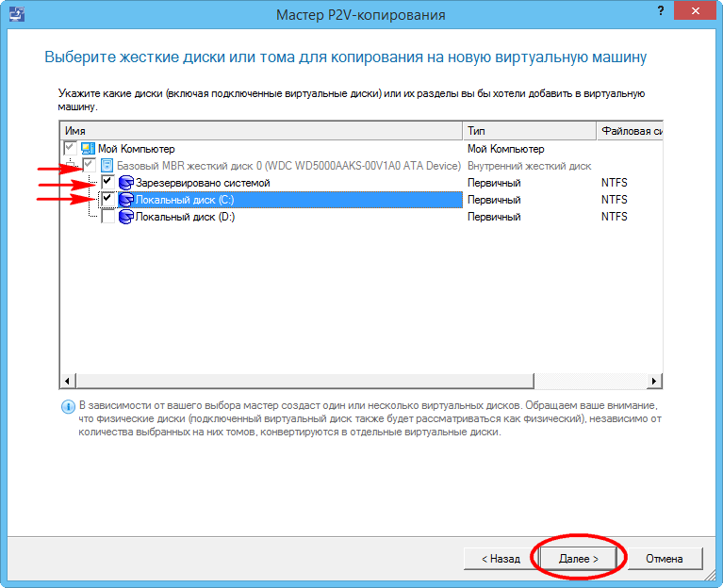Uncheck the Зарезервировано системой volume

pos(107,182)
